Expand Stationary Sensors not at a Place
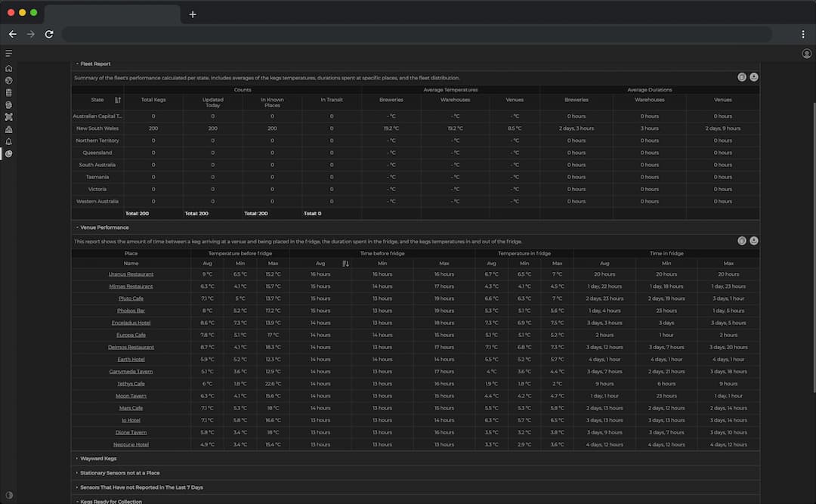 click(119, 473)
